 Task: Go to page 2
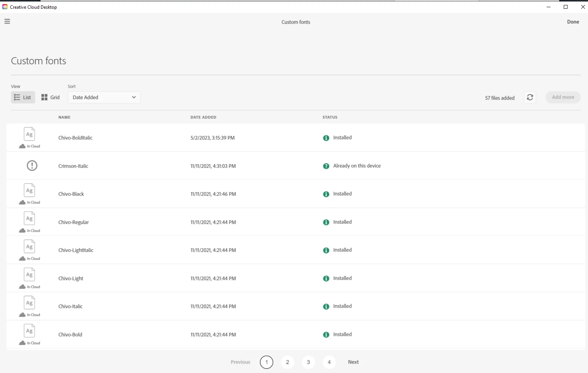(x=287, y=362)
